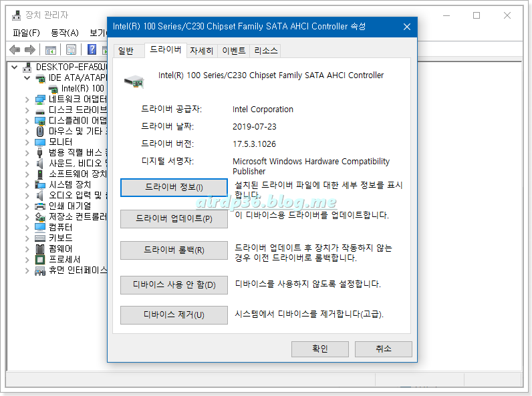The width and height of the screenshot is (532, 396).
Task: Expand the 펌웨어 node
Action: 27,249
